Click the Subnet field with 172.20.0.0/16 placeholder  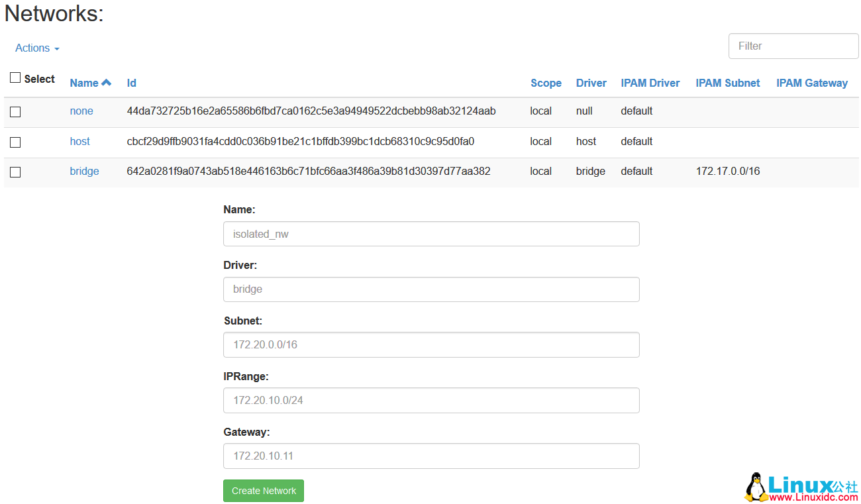pyautogui.click(x=430, y=344)
